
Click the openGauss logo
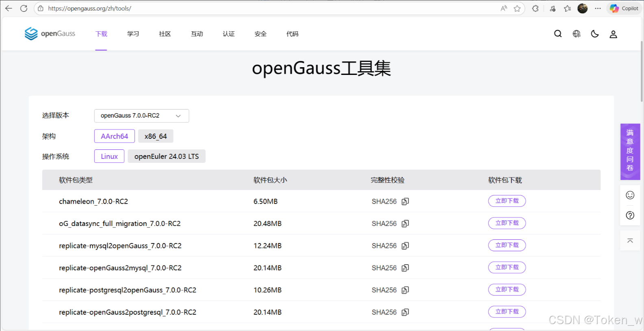pos(50,34)
